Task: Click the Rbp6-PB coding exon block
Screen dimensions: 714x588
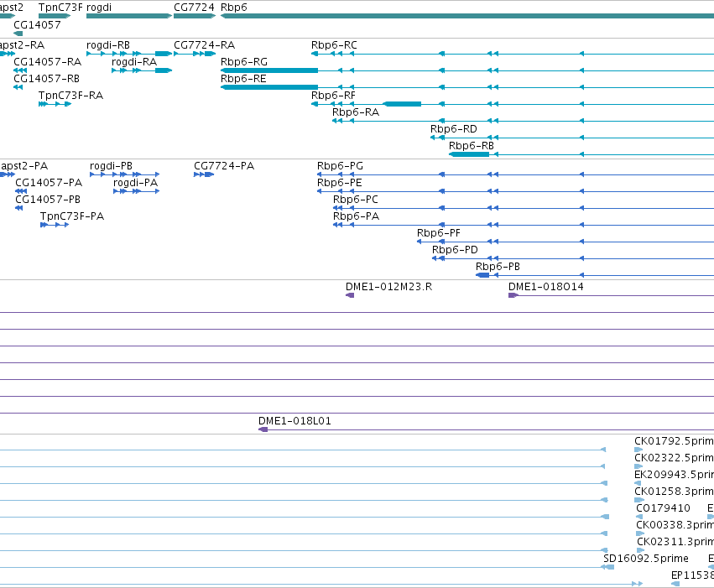Action: [x=482, y=275]
